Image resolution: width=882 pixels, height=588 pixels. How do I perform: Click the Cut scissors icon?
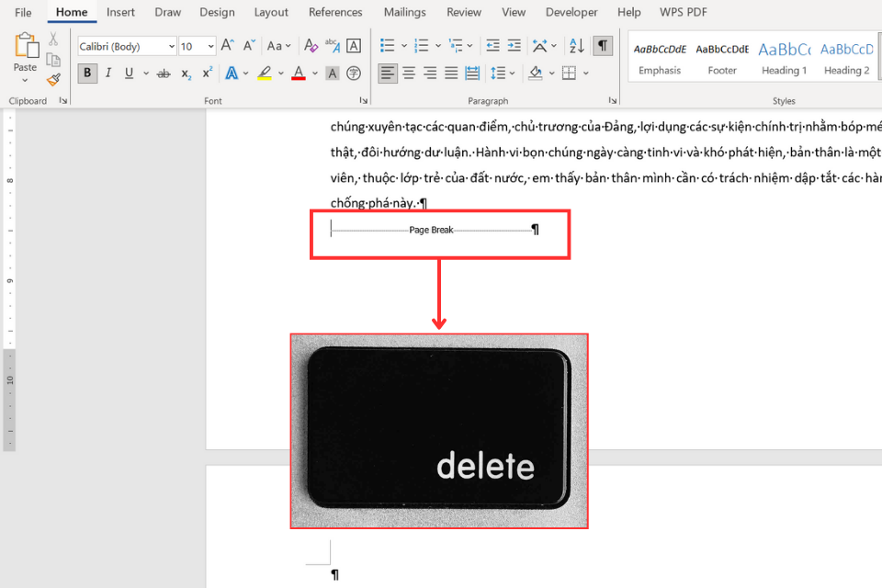[53, 39]
